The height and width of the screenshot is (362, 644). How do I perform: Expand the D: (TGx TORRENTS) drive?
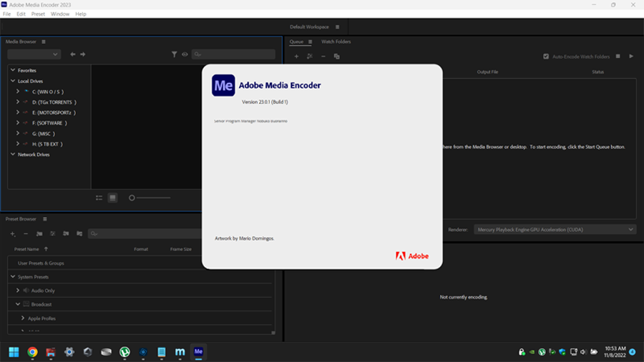tap(18, 102)
